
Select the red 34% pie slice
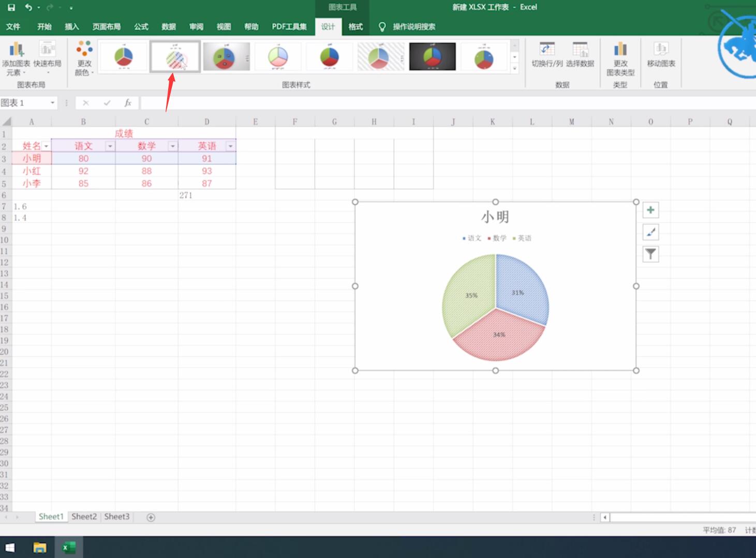pos(499,336)
